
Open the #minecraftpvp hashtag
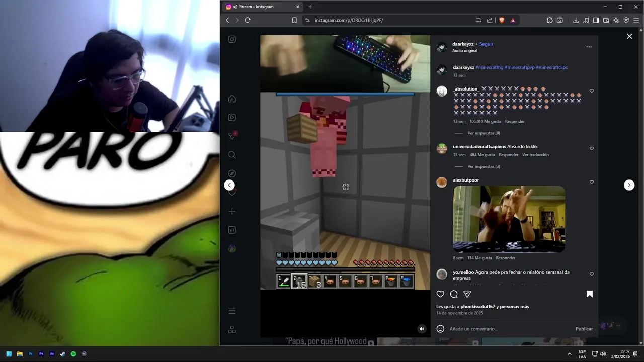tap(520, 67)
